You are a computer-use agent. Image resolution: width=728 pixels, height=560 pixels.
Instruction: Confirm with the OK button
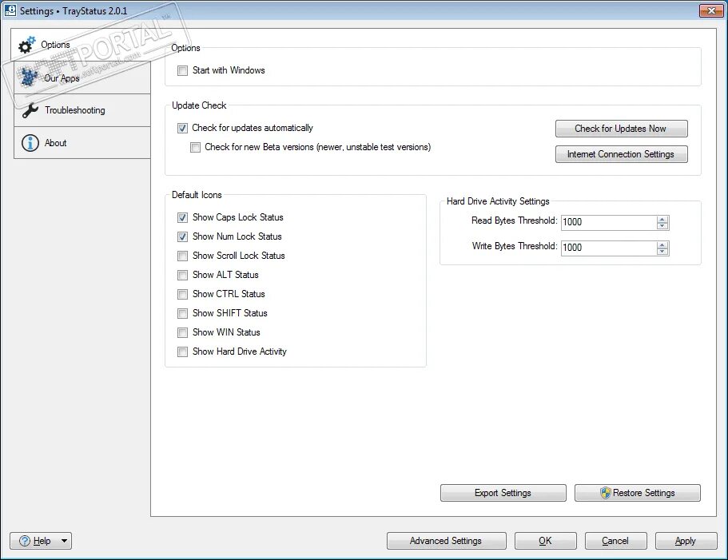546,541
